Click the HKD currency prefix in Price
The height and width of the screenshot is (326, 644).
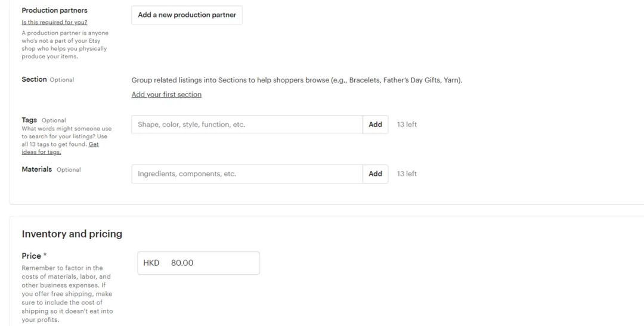[x=151, y=263]
